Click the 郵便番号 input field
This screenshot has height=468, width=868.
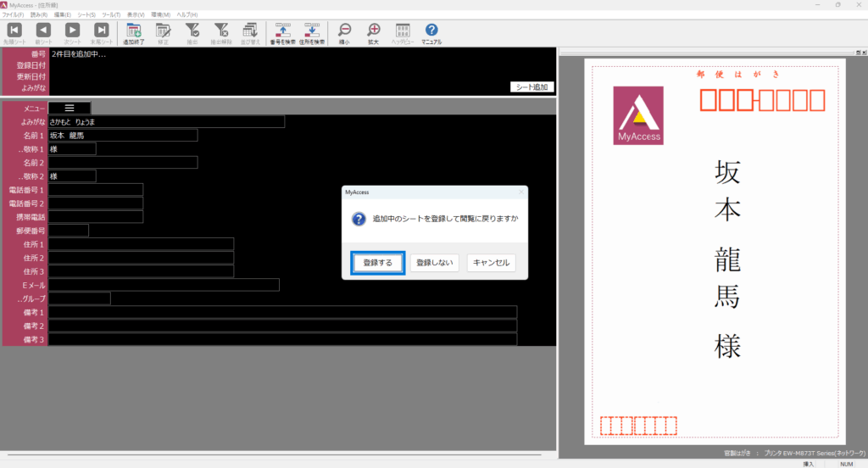(69, 231)
